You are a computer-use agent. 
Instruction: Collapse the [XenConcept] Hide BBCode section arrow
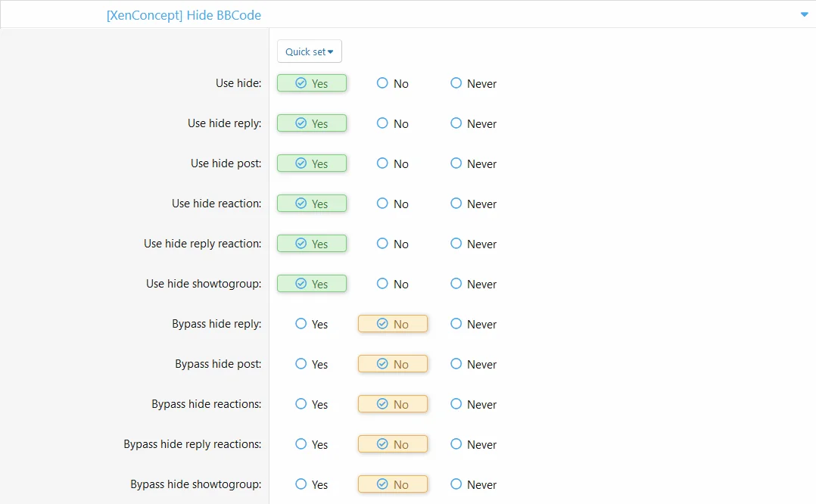pos(804,14)
